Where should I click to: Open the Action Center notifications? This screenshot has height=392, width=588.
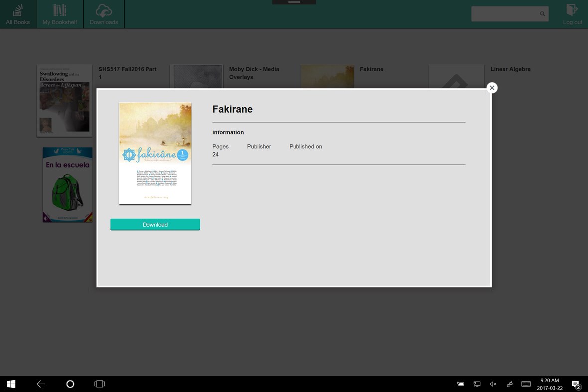(x=576, y=384)
